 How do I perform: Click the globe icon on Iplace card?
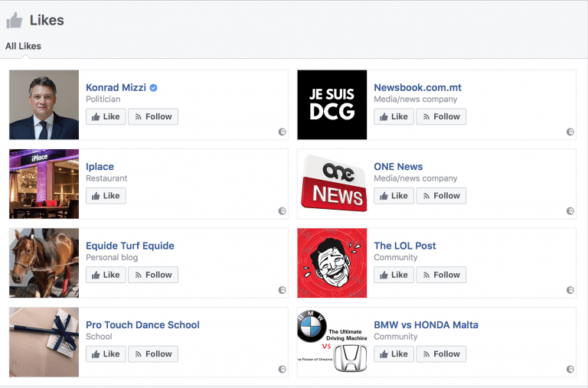coord(282,211)
